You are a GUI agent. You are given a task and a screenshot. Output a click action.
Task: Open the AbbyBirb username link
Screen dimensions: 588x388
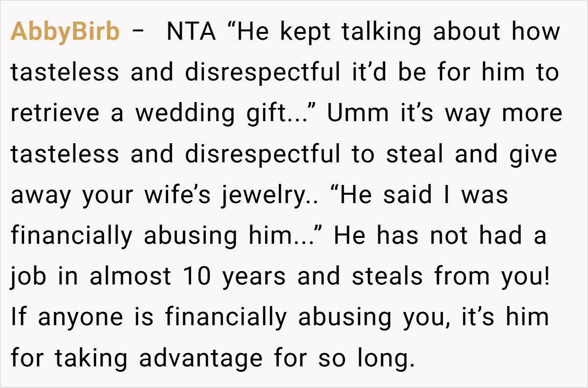(65, 32)
